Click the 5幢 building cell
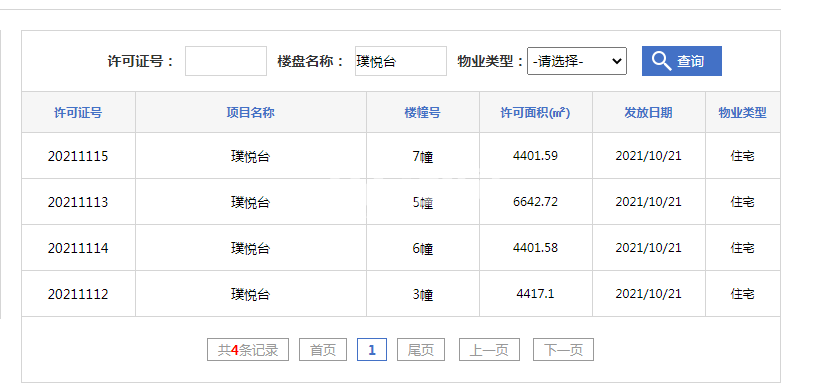This screenshot has height=387, width=819. [423, 202]
